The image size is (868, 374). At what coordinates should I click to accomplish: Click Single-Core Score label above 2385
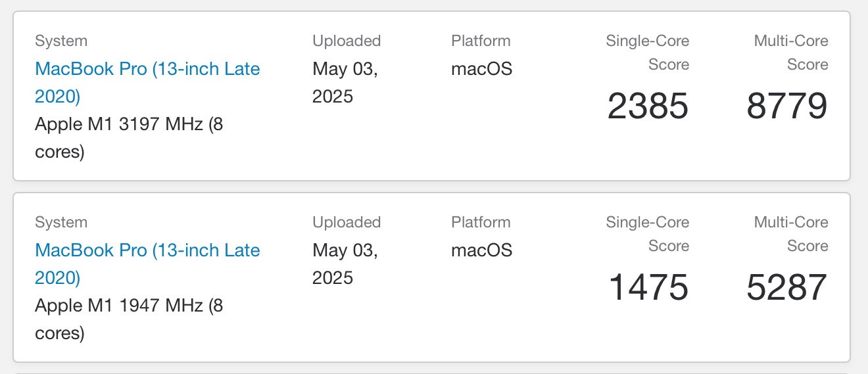point(648,53)
